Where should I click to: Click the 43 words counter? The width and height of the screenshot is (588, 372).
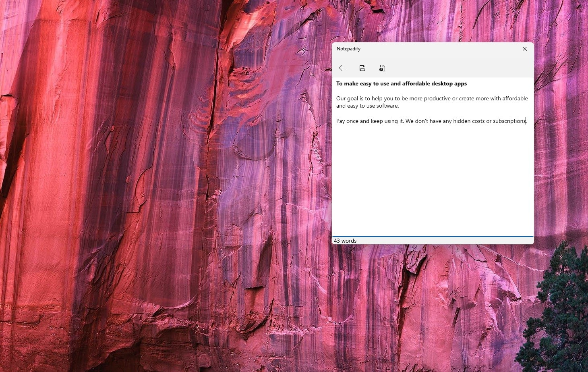click(x=345, y=241)
